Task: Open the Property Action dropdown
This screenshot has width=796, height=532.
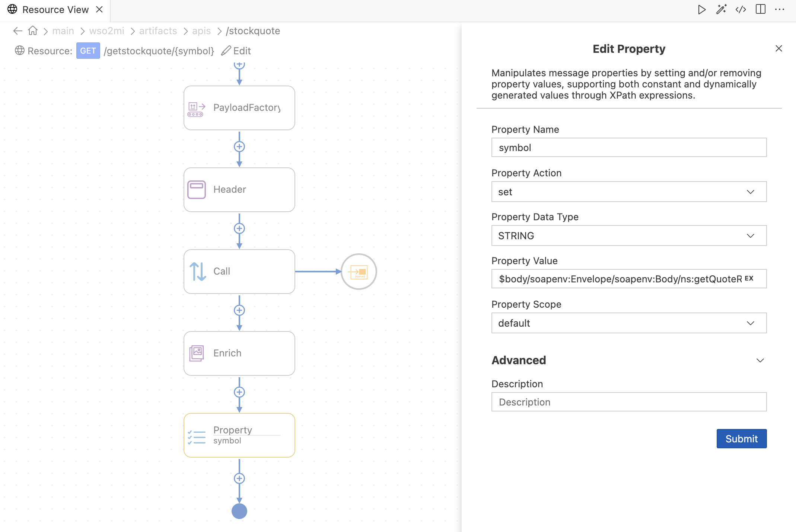Action: (x=629, y=192)
